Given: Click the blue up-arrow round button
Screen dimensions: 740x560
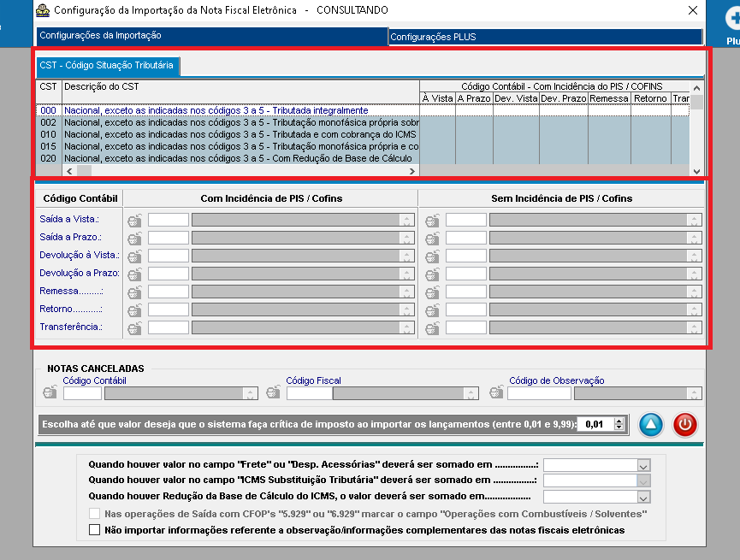Looking at the screenshot, I should (651, 425).
